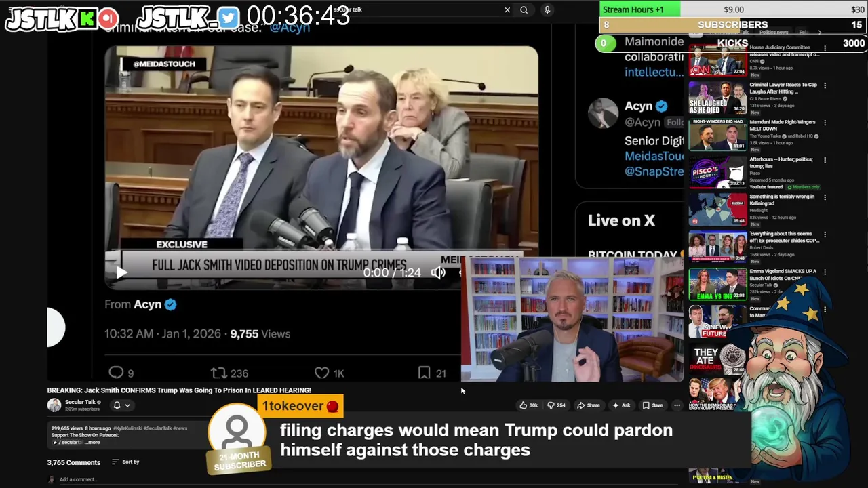Image resolution: width=868 pixels, height=488 pixels.
Task: Save the video to a playlist
Action: tap(653, 405)
